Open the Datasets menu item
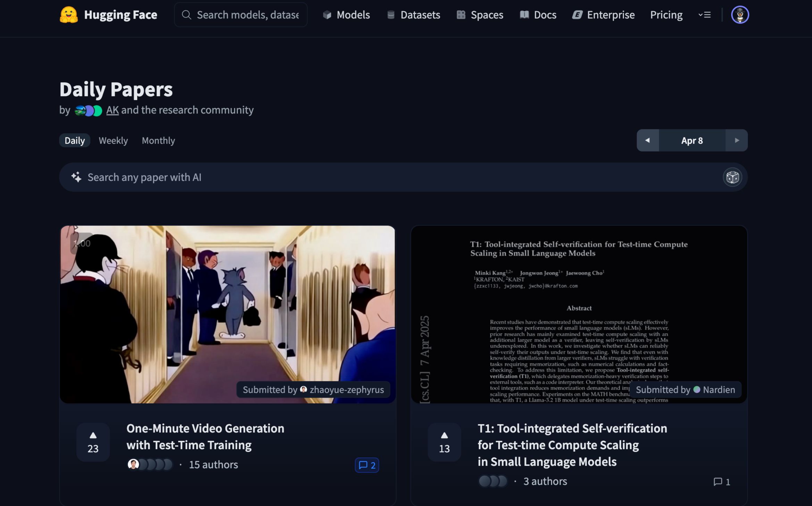 point(413,15)
